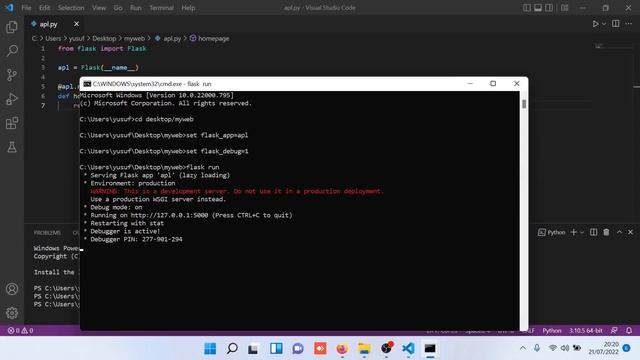Open the clock showing 21/07/2022
This screenshot has width=640, height=360.
pyautogui.click(x=603, y=348)
